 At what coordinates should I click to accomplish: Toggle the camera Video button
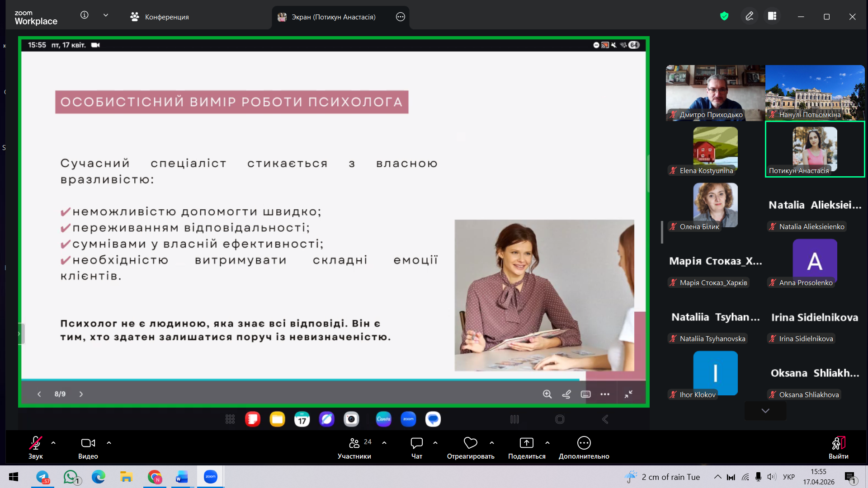pyautogui.click(x=88, y=443)
